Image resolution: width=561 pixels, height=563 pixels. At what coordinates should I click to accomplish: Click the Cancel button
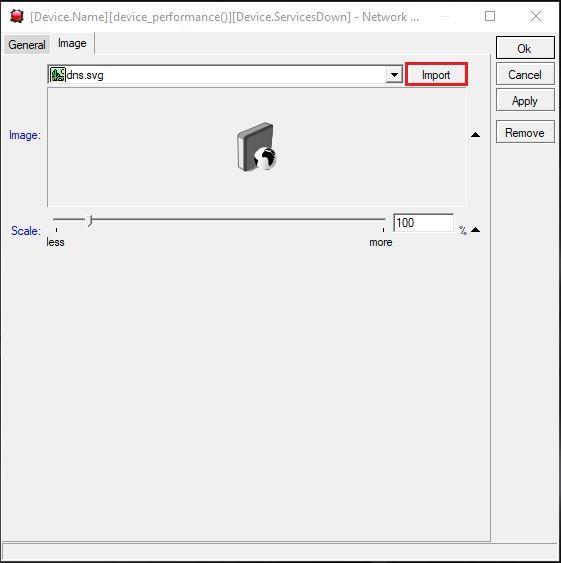click(525, 74)
